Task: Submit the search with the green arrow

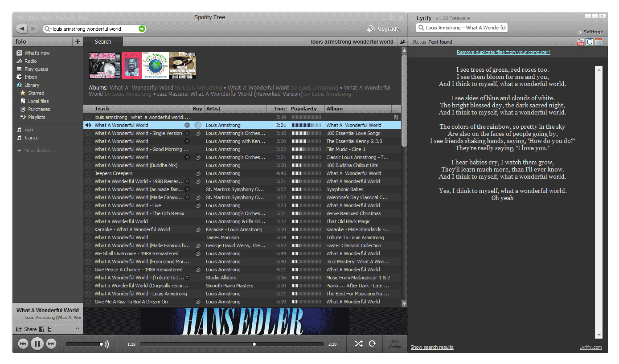Action: (x=142, y=29)
